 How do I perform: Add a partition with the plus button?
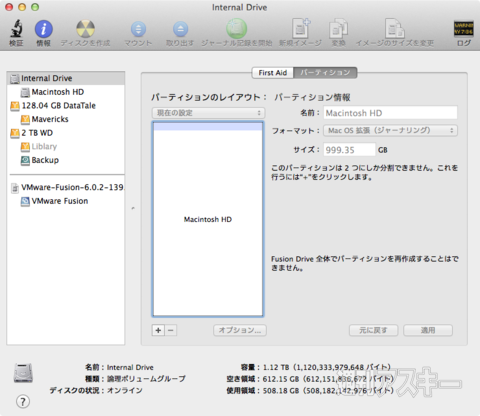158,330
